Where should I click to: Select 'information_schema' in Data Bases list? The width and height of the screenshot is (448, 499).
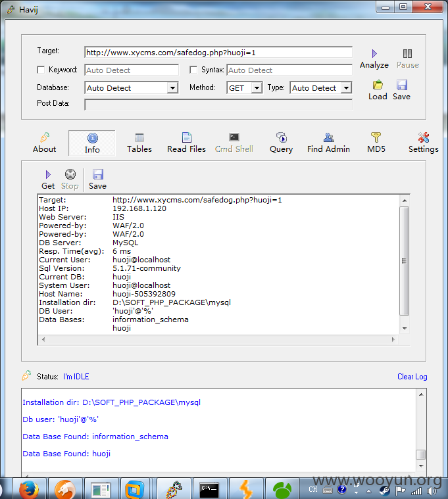[150, 320]
